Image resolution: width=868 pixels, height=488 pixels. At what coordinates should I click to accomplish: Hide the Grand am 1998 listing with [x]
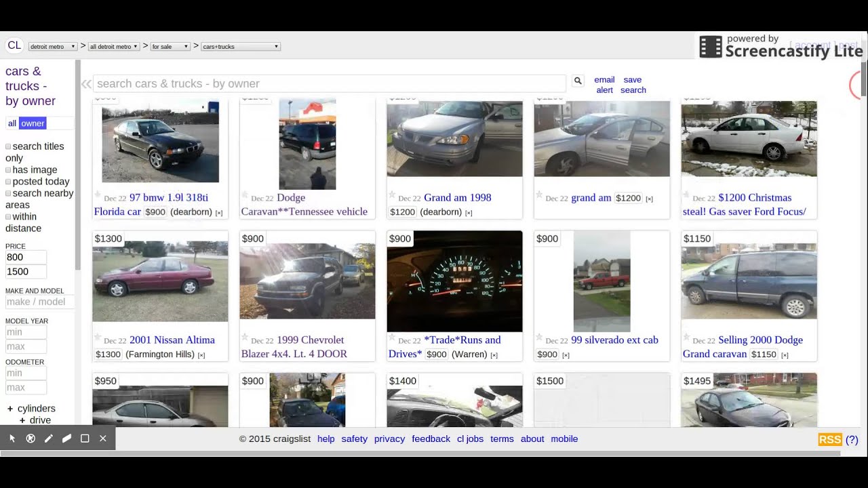[x=469, y=213]
